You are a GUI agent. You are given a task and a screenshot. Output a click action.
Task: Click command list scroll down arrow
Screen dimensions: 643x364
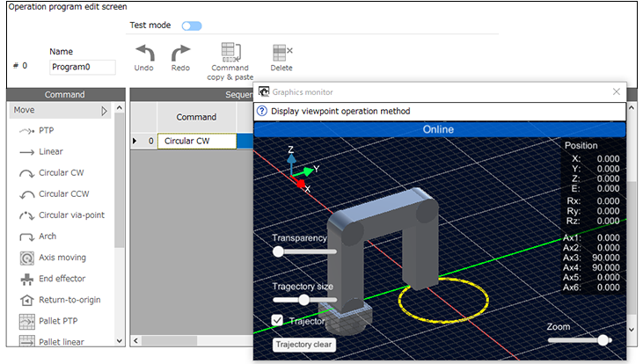(120, 340)
